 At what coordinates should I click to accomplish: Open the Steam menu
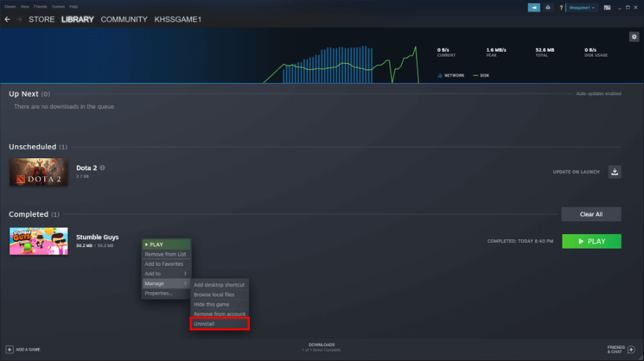(10, 6)
